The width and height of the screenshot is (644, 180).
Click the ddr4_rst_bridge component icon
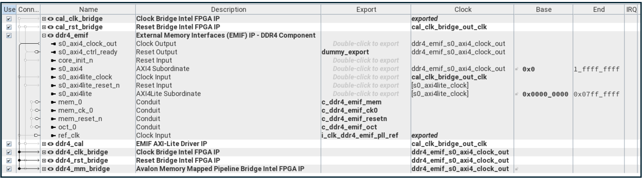click(x=50, y=161)
